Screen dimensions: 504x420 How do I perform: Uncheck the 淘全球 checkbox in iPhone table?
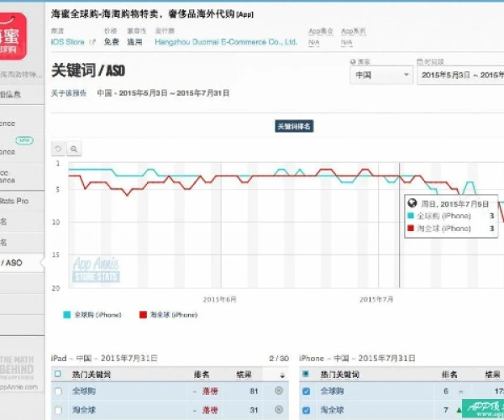[x=307, y=411]
